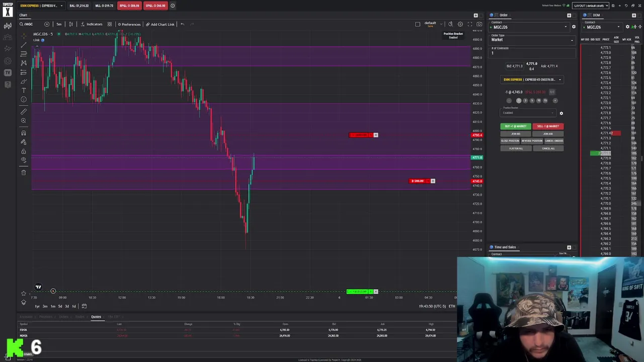Toggle lock all drawings

24,151
